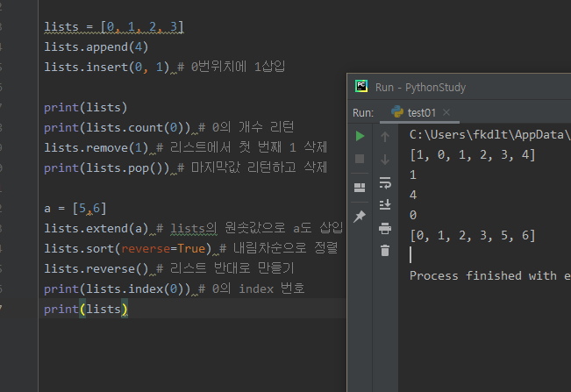Click code line 'lists = [0, 1, 2, 3]'

coord(114,27)
